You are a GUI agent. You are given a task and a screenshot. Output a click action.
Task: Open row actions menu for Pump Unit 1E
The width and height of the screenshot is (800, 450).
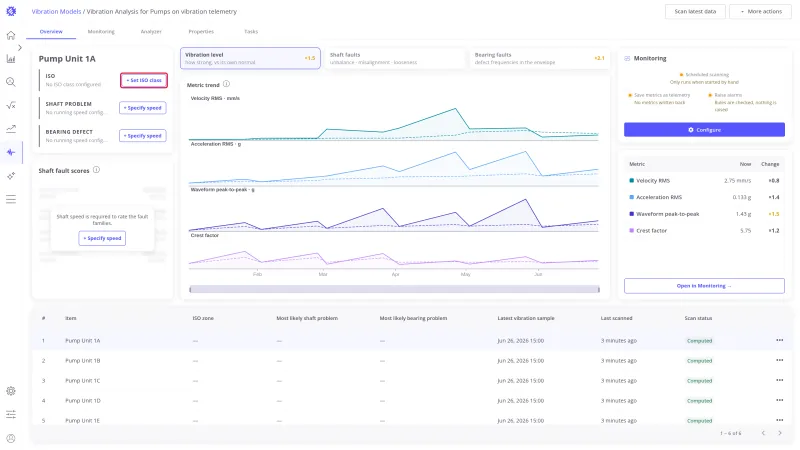[x=780, y=420]
